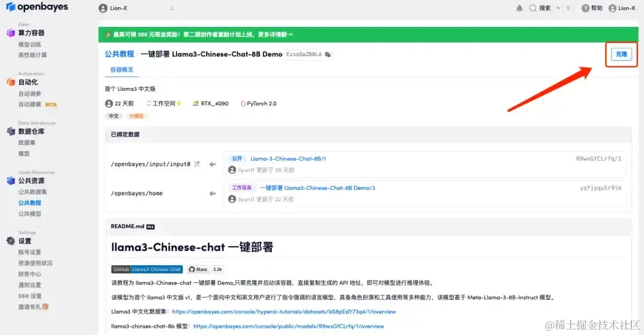Image resolution: width=644 pixels, height=335 pixels.
Task: Open Llama-3-Chinese-Chat-8B/1 dataset link
Action: coord(288,158)
